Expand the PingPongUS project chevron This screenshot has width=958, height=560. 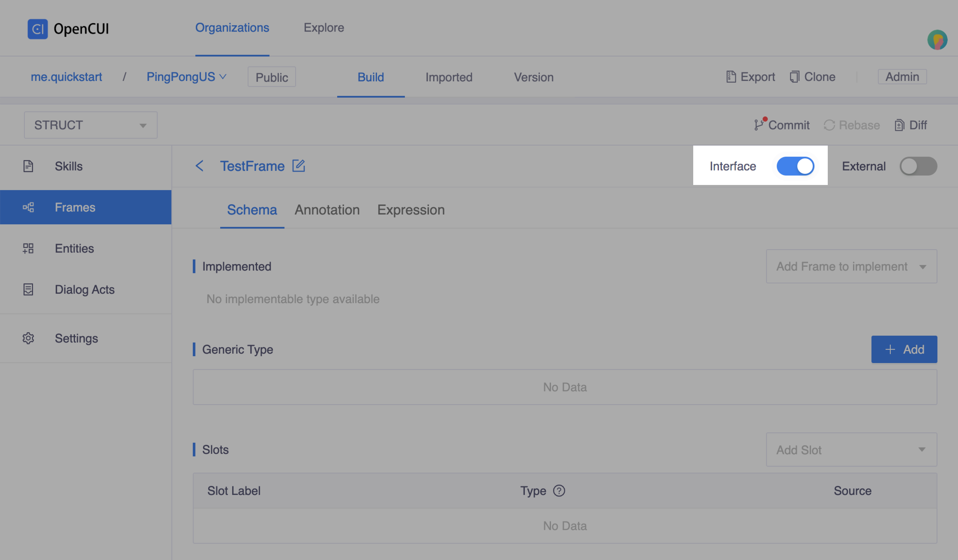pos(223,77)
